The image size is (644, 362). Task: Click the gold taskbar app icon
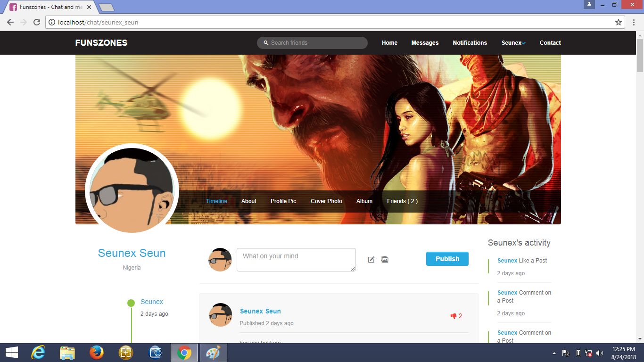coord(126,353)
